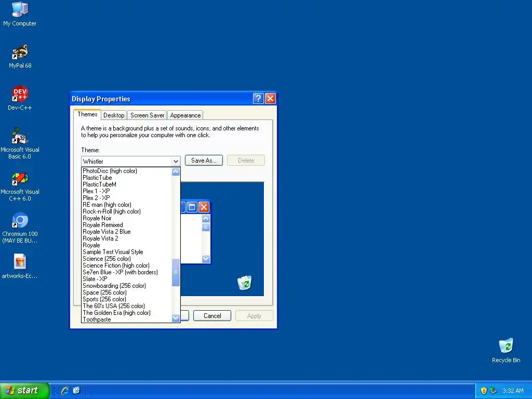532x399 pixels.
Task: Click the theme list scroll down arrow
Action: (176, 318)
